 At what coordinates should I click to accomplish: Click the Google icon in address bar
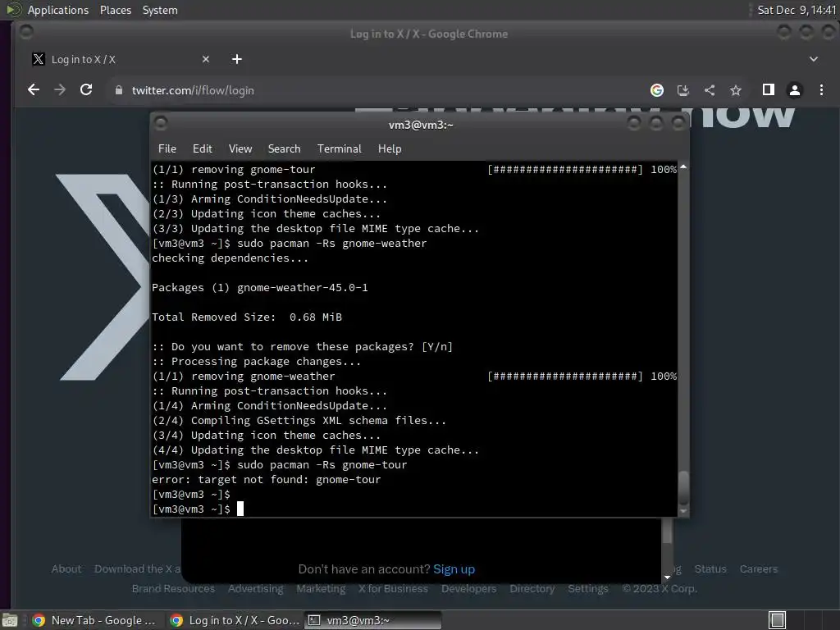[x=657, y=90]
